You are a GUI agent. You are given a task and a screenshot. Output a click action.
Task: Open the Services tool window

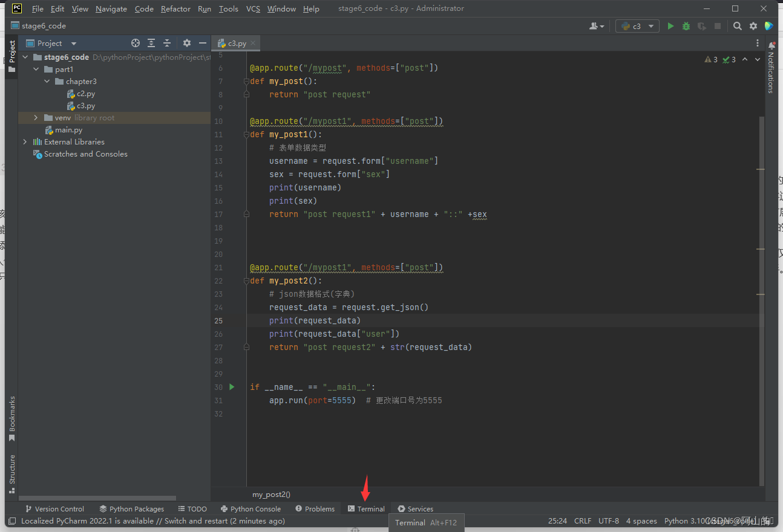[415, 509]
